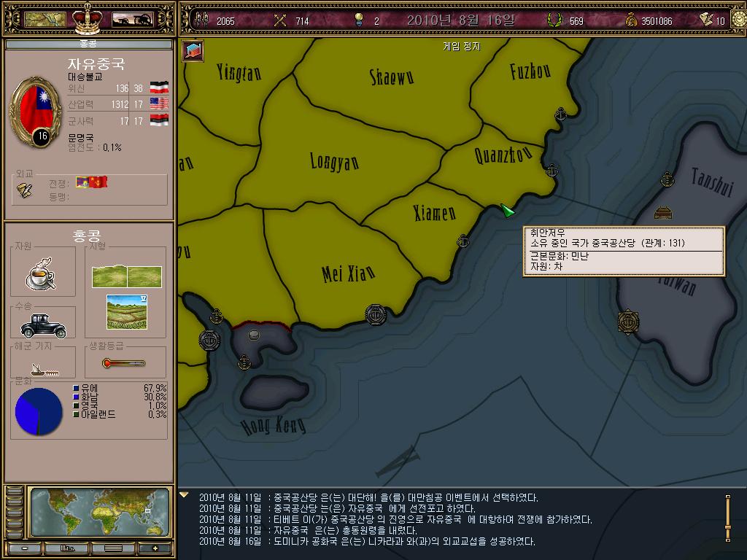Click the diplomacy quill and scroll icon
Viewport: 747px width, 560px height.
pos(24,190)
